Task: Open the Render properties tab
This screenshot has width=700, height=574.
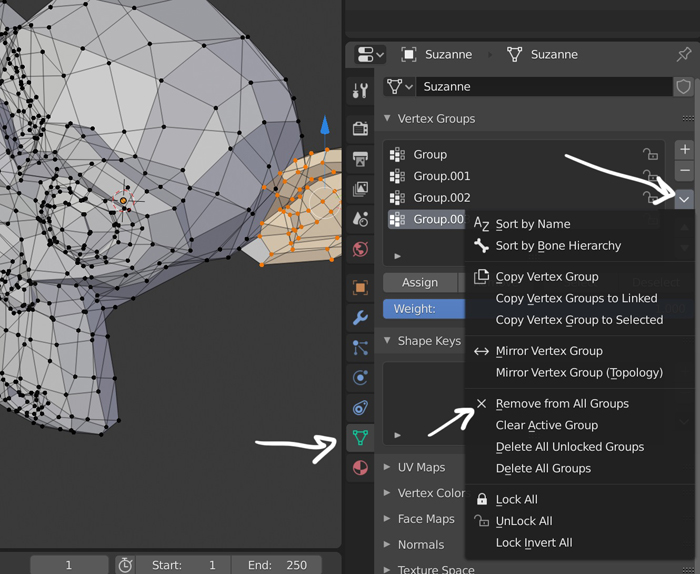Action: click(360, 129)
